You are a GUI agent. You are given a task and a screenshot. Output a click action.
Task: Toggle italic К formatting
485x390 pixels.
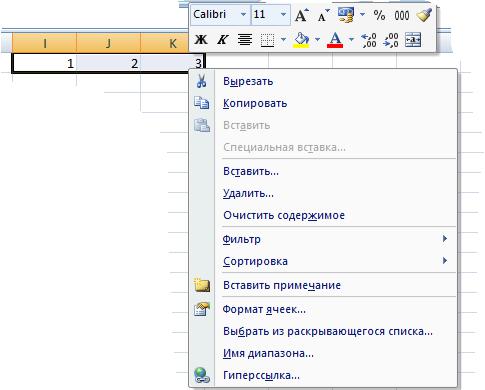click(223, 40)
